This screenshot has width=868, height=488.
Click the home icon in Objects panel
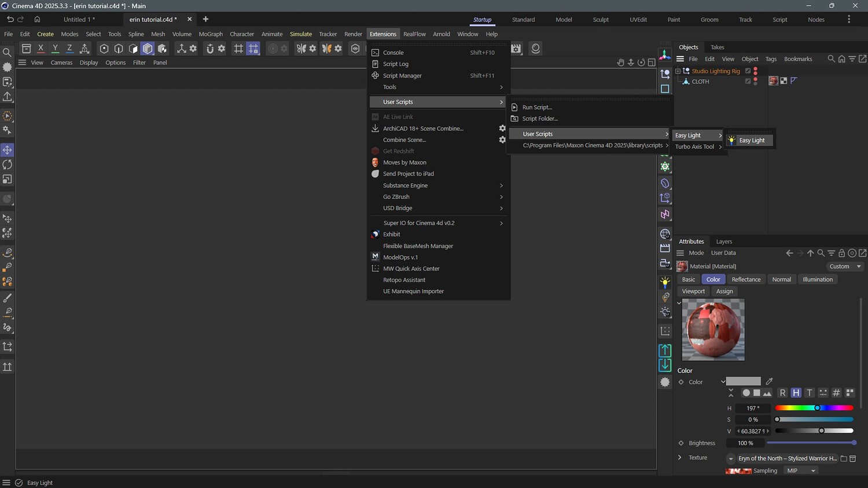point(842,59)
